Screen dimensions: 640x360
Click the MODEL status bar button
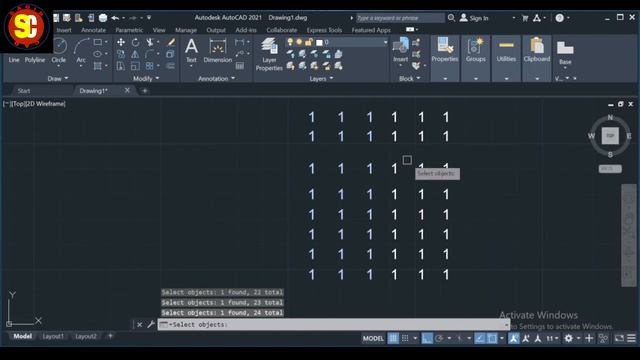[x=373, y=338]
